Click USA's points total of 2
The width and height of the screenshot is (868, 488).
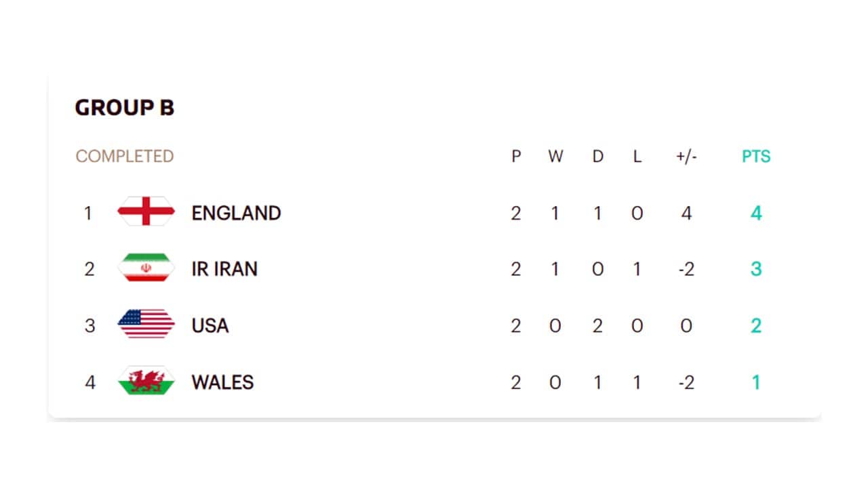pos(756,325)
